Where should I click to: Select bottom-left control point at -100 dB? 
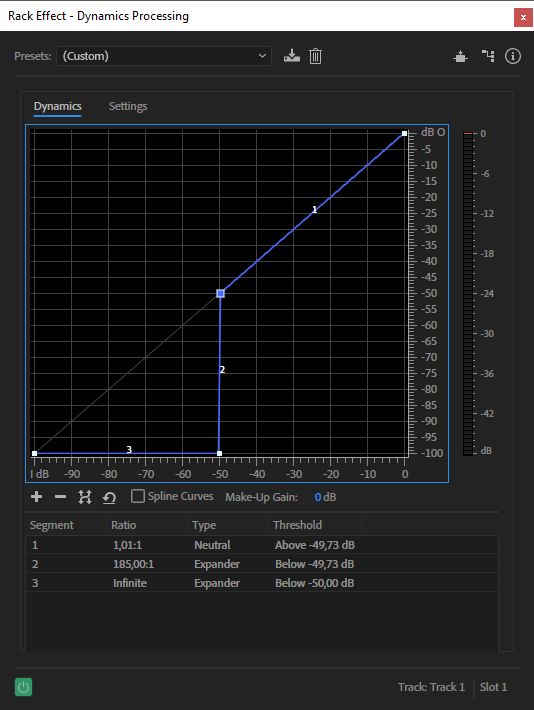tap(34, 453)
